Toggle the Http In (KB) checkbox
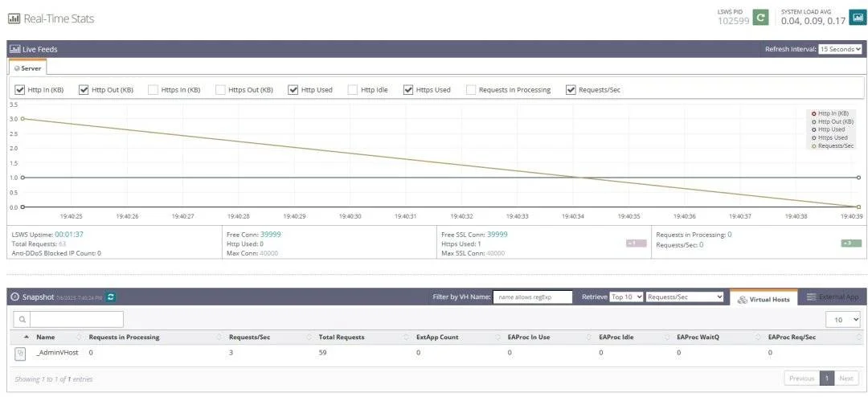The width and height of the screenshot is (868, 397). [x=20, y=90]
